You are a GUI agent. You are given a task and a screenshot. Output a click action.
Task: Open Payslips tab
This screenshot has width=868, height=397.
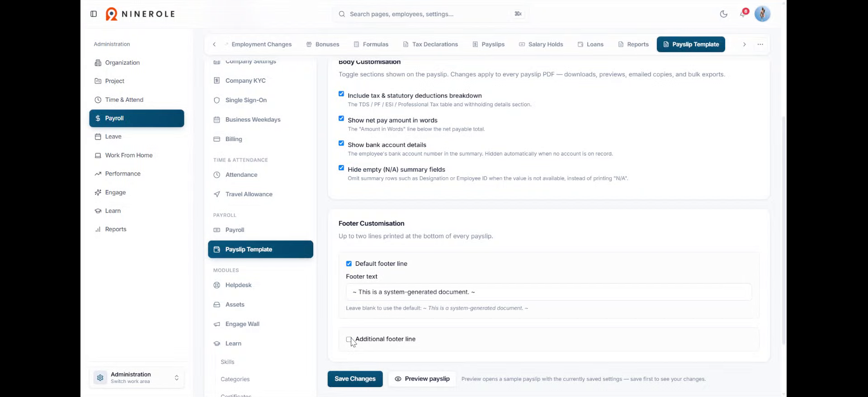(488, 44)
